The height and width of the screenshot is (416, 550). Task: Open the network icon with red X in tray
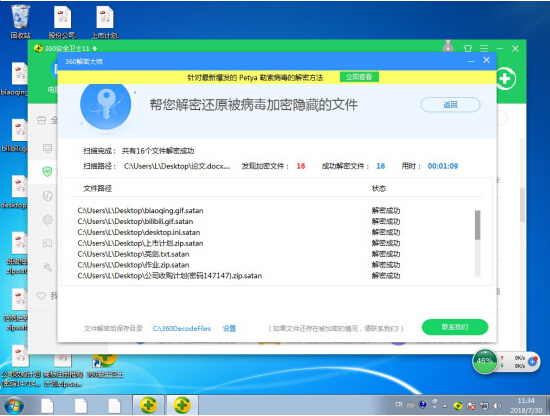tap(471, 406)
